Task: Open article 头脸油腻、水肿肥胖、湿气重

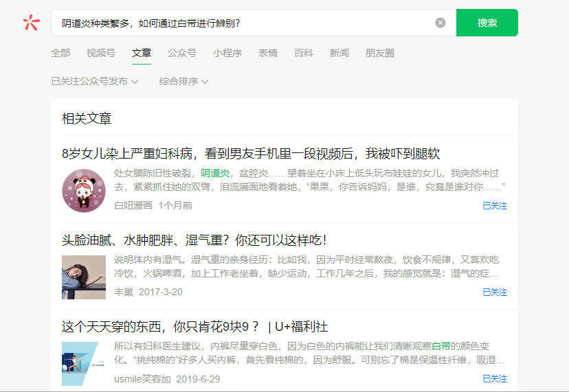Action: tap(194, 240)
